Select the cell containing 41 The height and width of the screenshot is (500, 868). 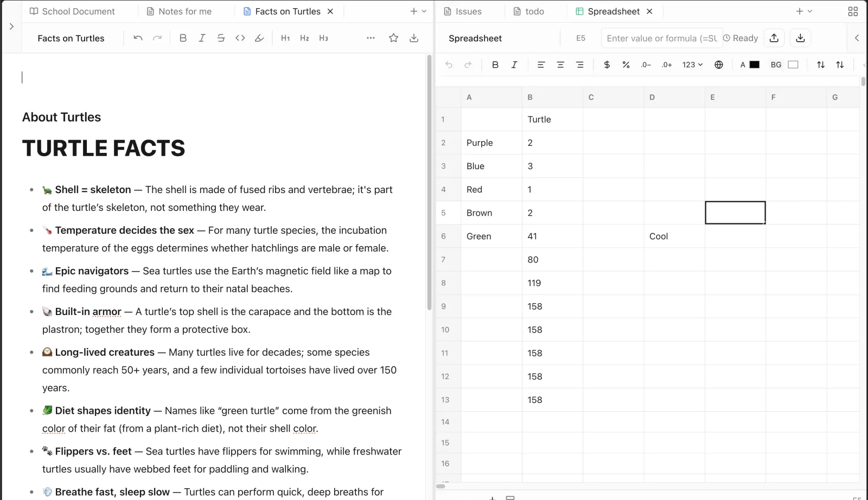tap(552, 236)
